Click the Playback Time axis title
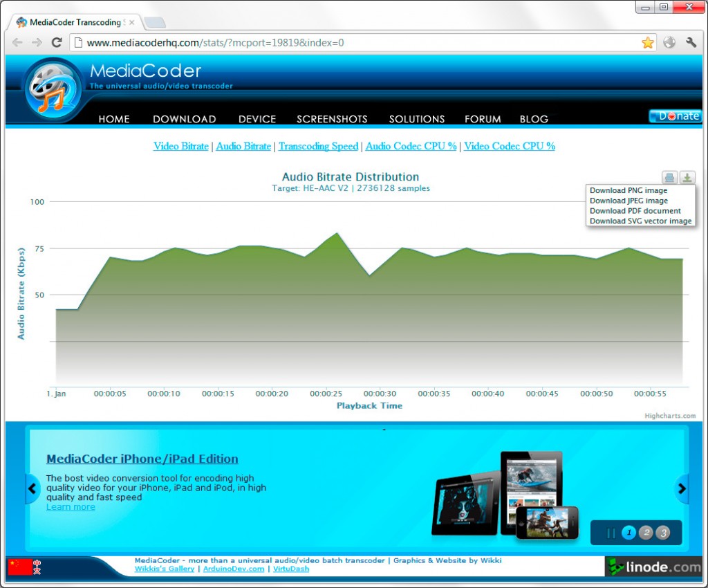The height and width of the screenshot is (588, 708). [x=369, y=405]
